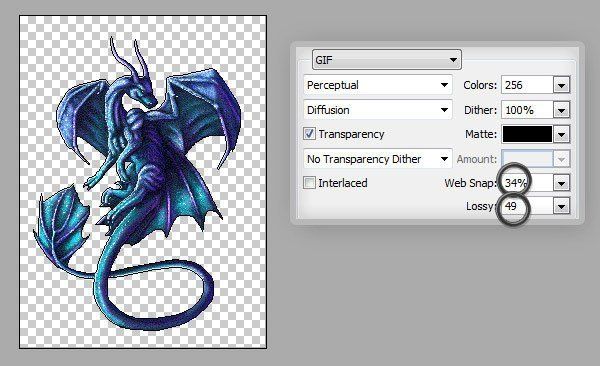The image size is (600, 366).
Task: Click the Lossy value field showing 49
Action: (527, 207)
